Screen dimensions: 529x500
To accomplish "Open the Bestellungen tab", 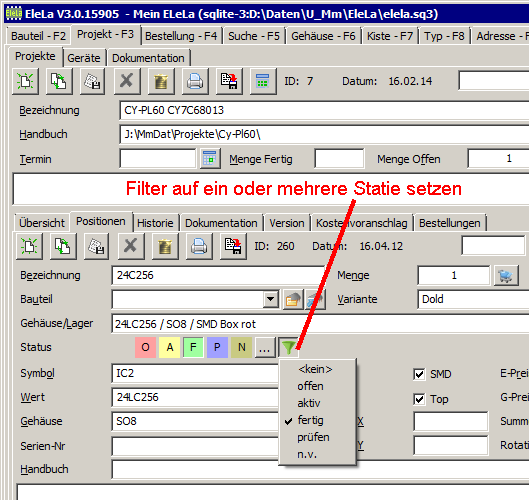I will 450,223.
